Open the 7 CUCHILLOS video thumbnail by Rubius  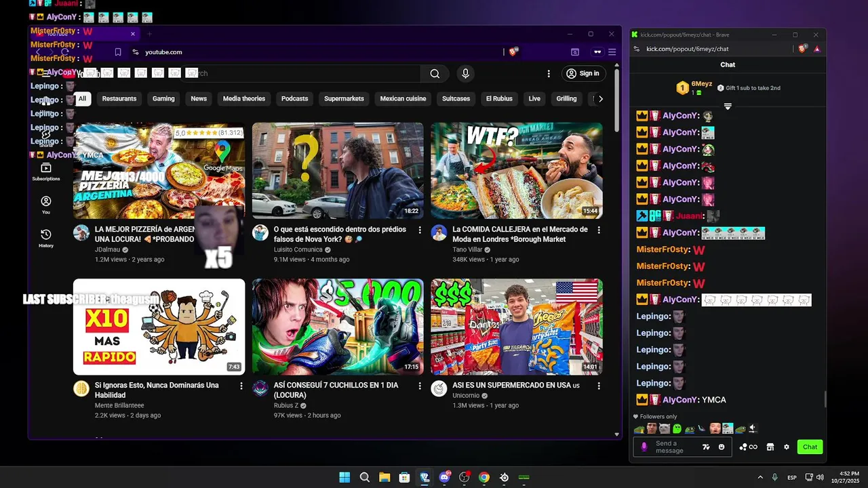(338, 327)
